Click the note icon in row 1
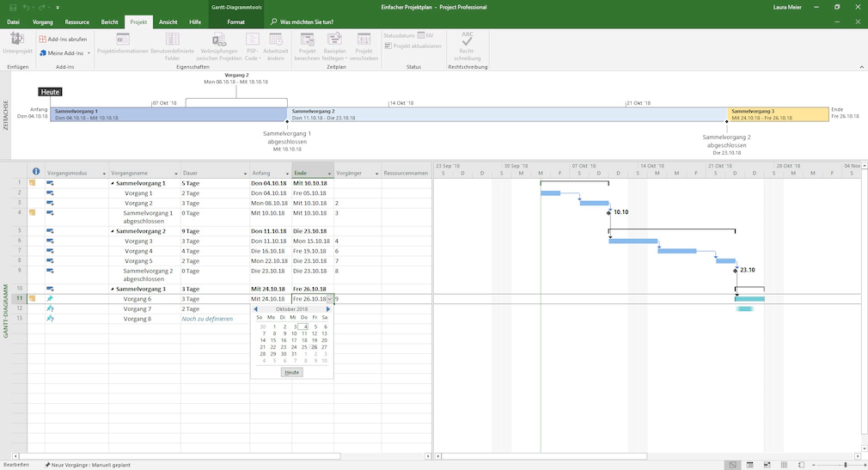This screenshot has height=470, width=868. [x=32, y=183]
